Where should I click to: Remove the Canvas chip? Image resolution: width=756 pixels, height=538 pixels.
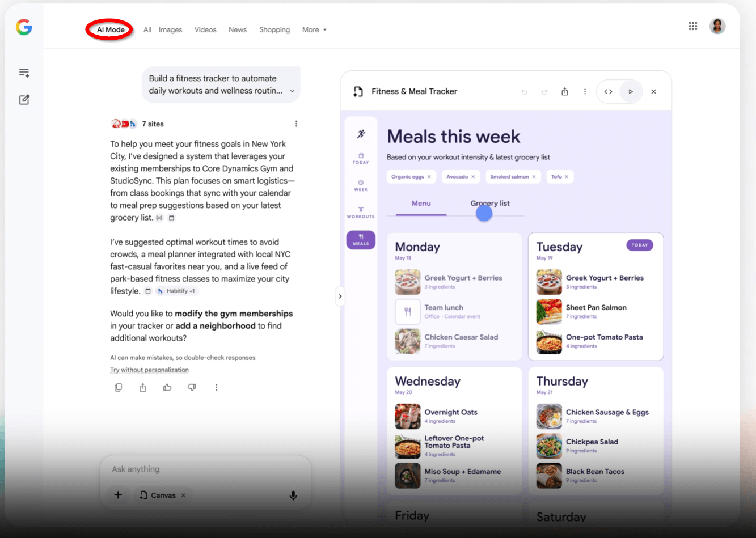pyautogui.click(x=183, y=495)
